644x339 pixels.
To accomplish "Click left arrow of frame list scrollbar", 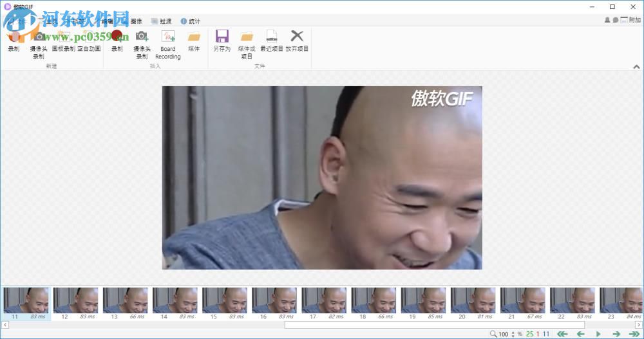I will coord(5,325).
